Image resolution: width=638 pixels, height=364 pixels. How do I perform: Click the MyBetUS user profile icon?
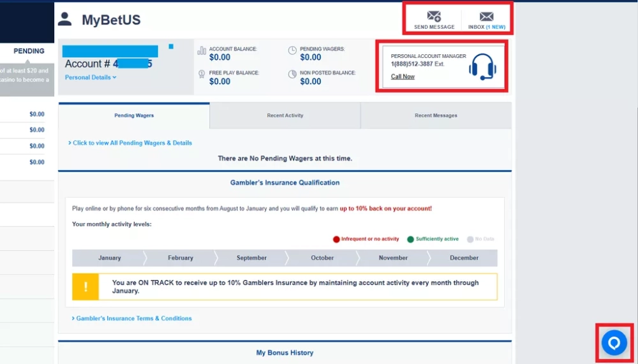coord(64,19)
